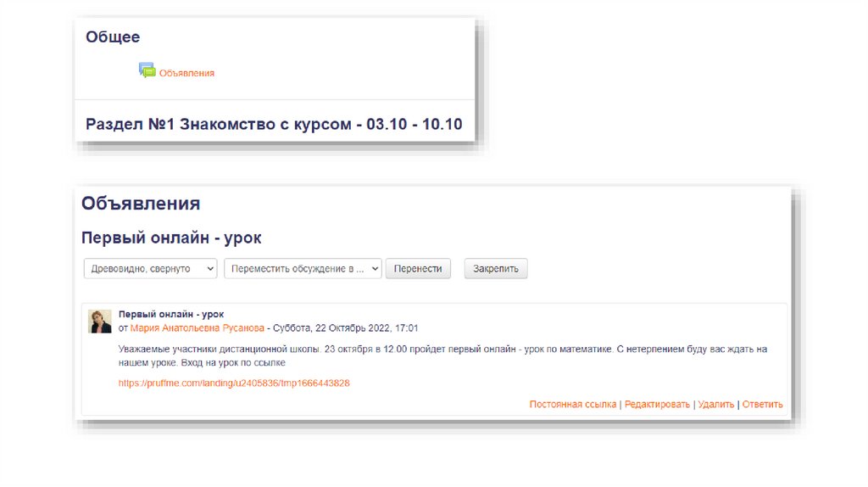The width and height of the screenshot is (868, 487).
Task: Click the Закрепить button
Action: point(495,269)
